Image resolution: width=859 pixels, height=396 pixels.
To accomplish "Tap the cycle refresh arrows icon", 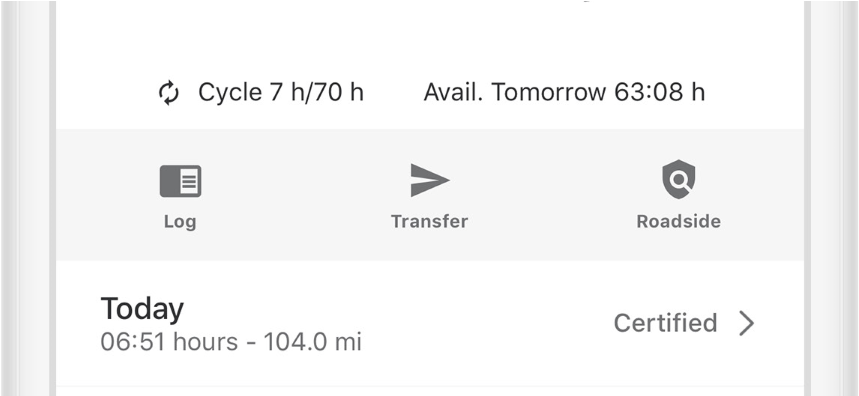I will [169, 93].
